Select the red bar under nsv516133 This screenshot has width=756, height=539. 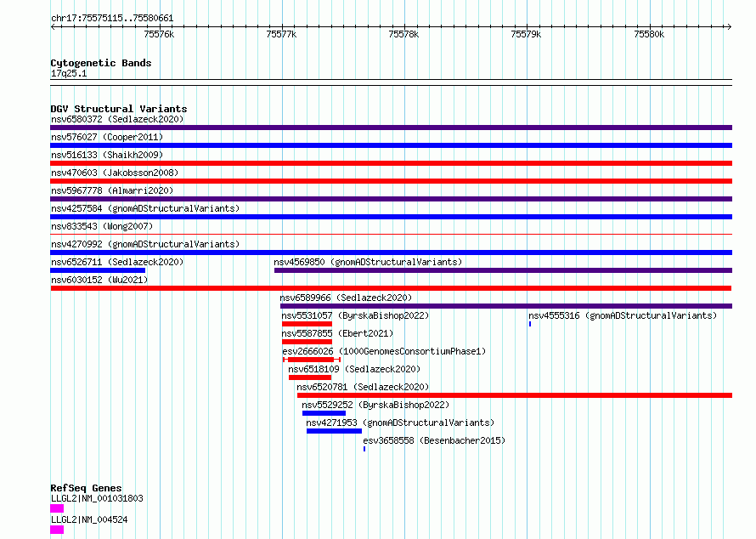point(391,163)
